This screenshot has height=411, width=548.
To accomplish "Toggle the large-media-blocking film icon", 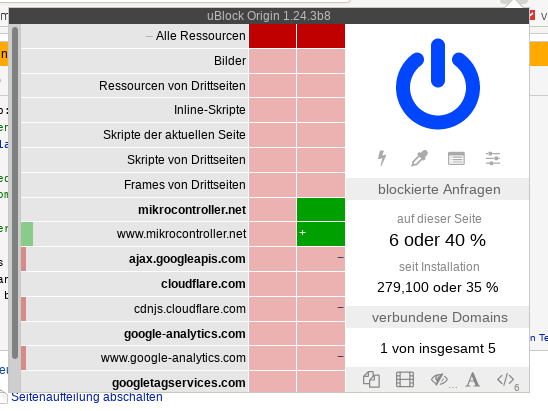I will 405,379.
